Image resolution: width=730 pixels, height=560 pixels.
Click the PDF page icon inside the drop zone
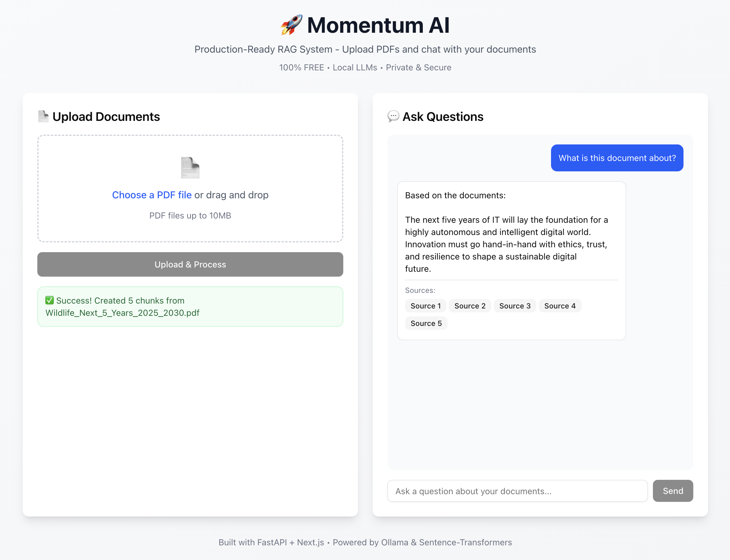click(190, 168)
